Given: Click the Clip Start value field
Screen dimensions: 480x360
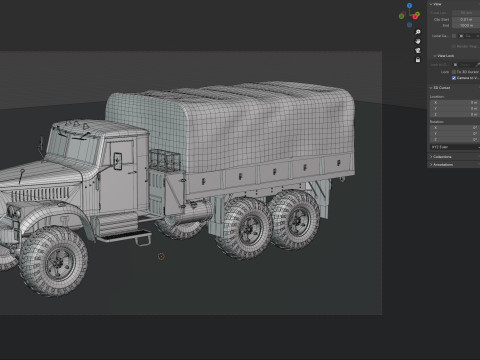Looking at the screenshot, I should pyautogui.click(x=466, y=19).
